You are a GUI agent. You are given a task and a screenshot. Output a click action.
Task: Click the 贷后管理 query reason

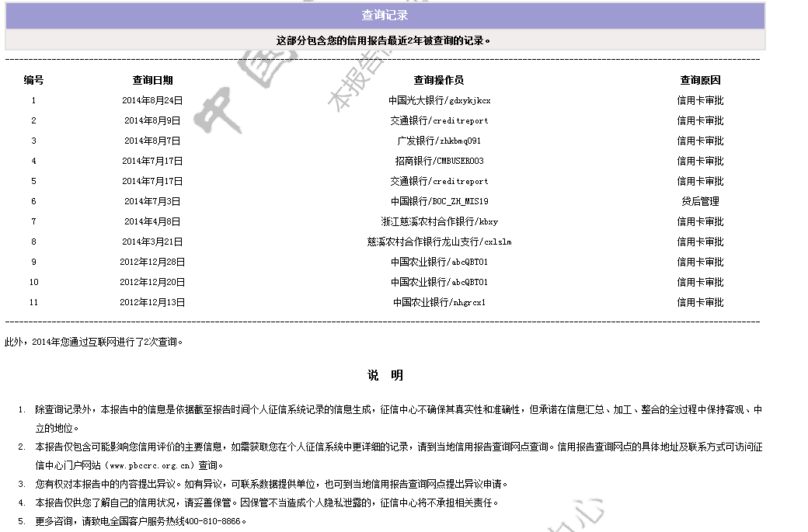coord(700,201)
